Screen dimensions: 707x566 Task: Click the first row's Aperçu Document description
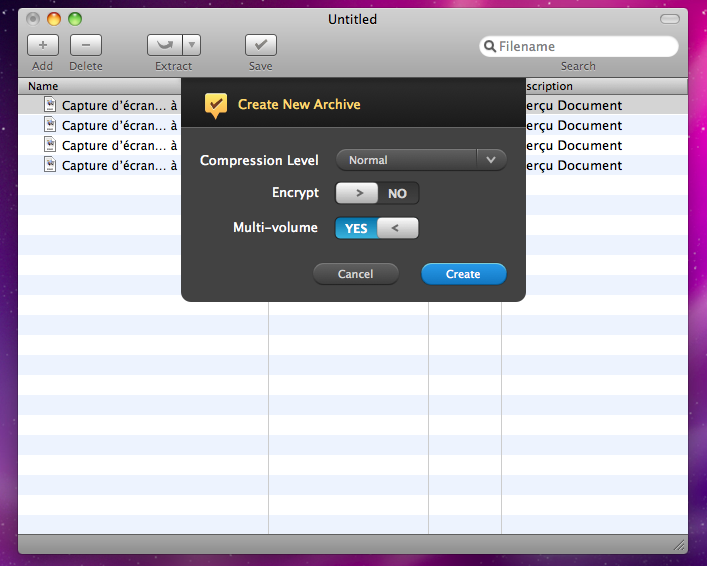[574, 106]
